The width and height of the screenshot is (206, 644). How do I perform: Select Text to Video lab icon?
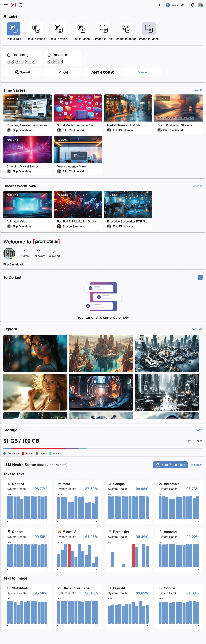pos(81,29)
